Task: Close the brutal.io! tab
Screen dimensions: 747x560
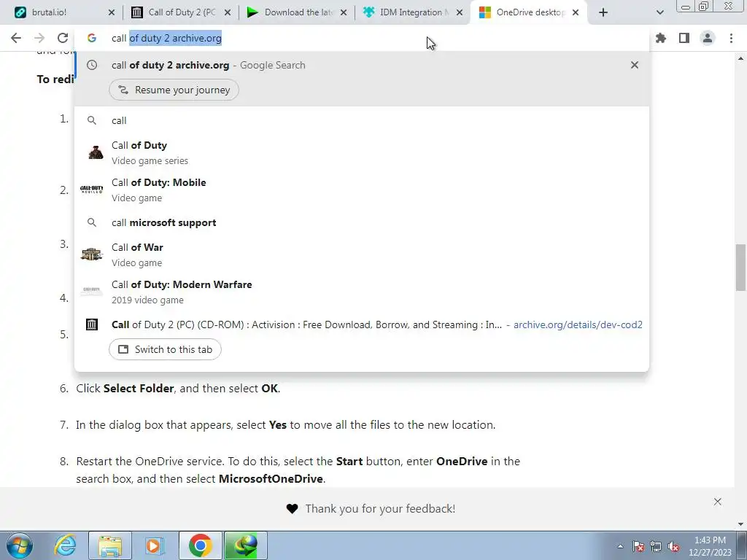Action: tap(112, 13)
